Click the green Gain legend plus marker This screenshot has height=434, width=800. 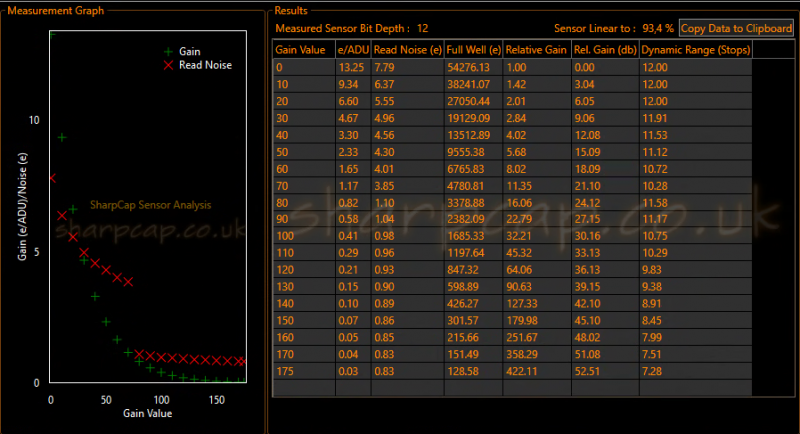pyautogui.click(x=168, y=52)
